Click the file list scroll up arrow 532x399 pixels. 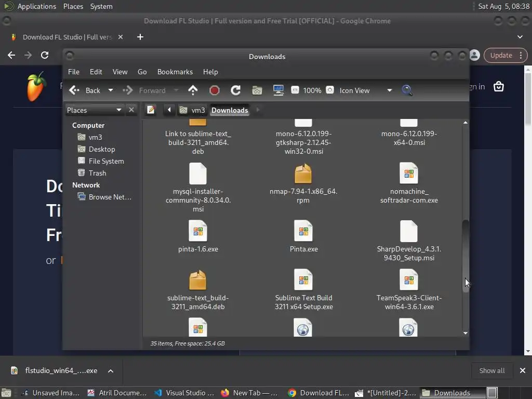point(465,123)
